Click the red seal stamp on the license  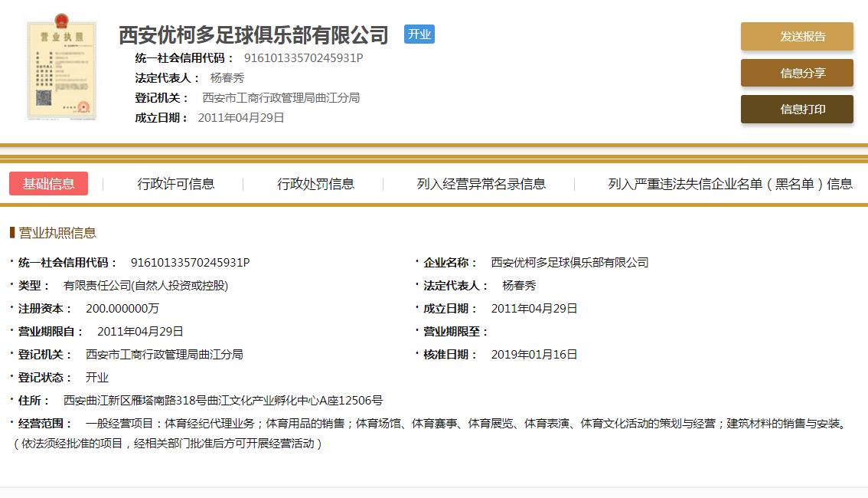(82, 106)
